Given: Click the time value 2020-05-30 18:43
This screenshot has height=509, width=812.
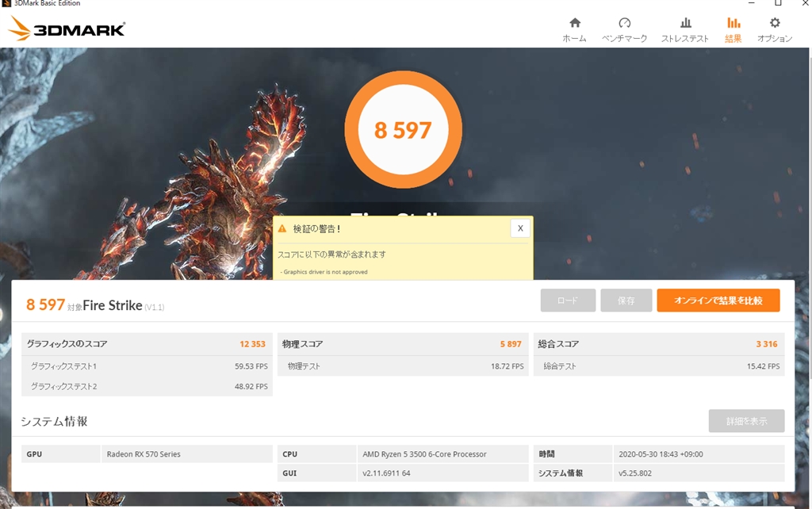Looking at the screenshot, I should (x=661, y=454).
